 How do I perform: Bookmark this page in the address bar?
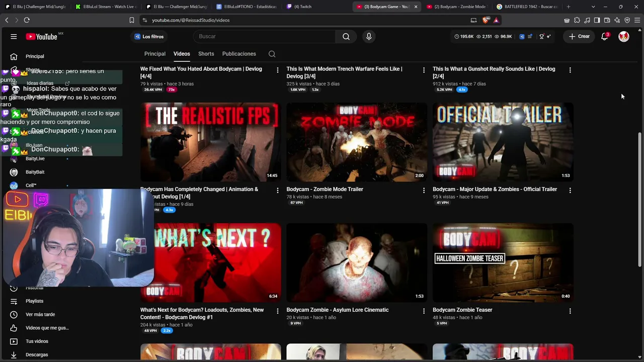[132, 20]
